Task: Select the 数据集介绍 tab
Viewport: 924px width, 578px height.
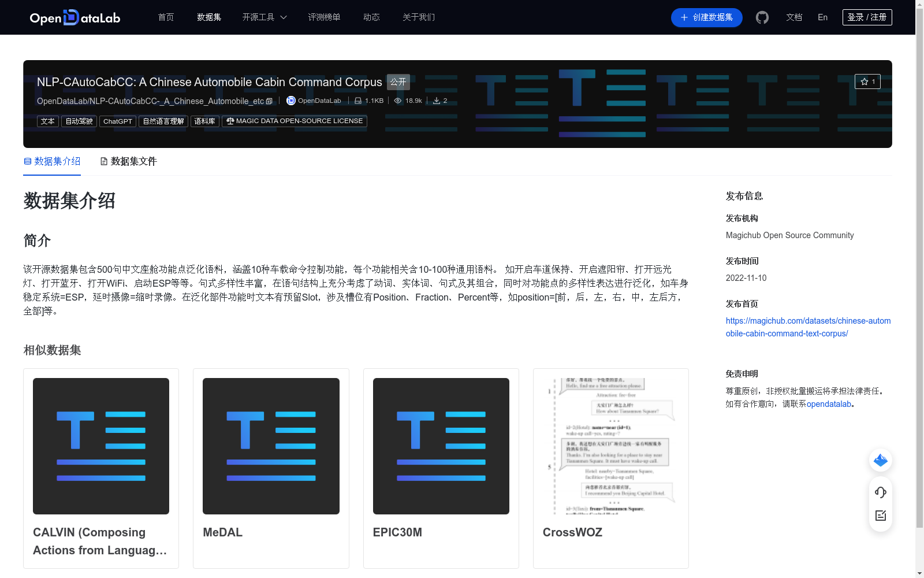Action: pos(52,161)
